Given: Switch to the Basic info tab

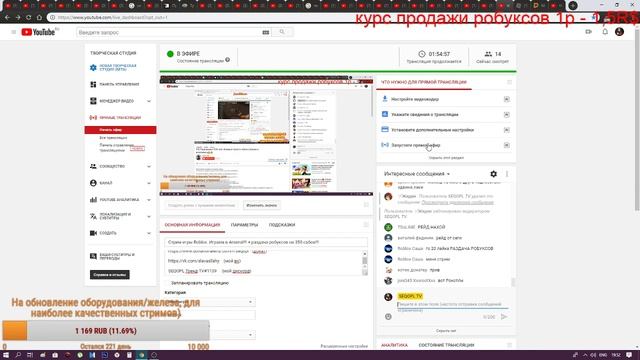Looking at the screenshot, I should 192,225.
